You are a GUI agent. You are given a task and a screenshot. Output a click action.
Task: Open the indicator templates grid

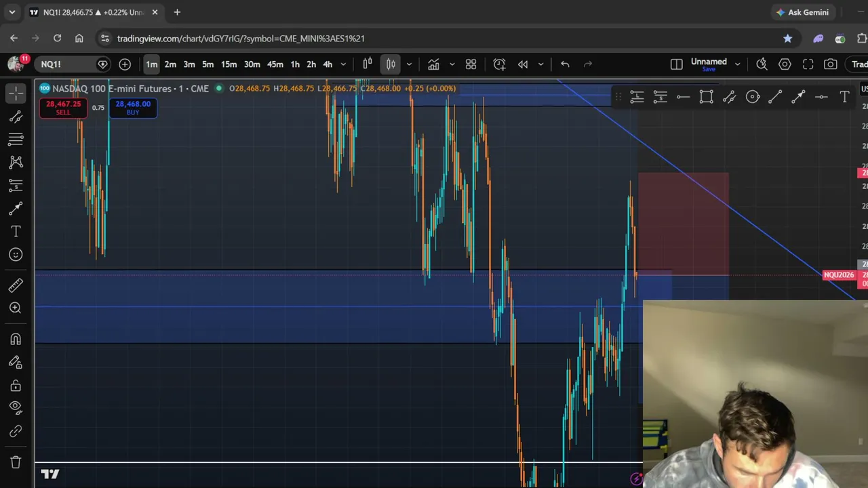(x=471, y=64)
